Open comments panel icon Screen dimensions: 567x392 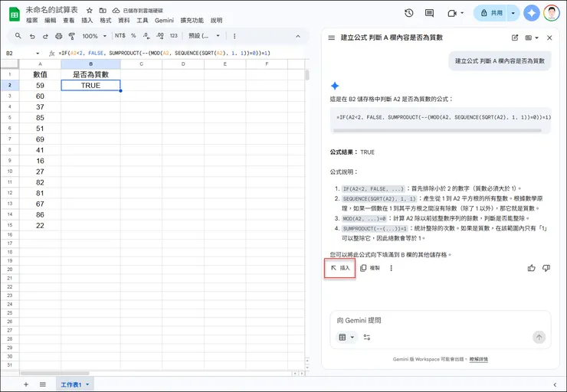[x=429, y=13]
